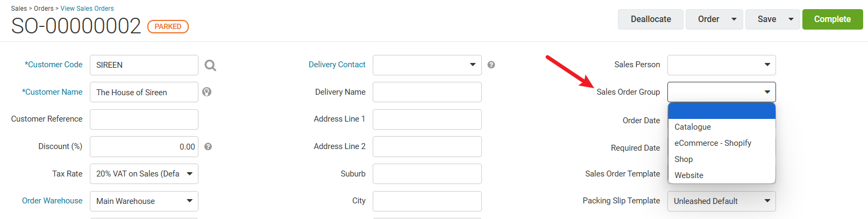Open the Order button dropdown arrow
This screenshot has height=219, width=868.
734,19
